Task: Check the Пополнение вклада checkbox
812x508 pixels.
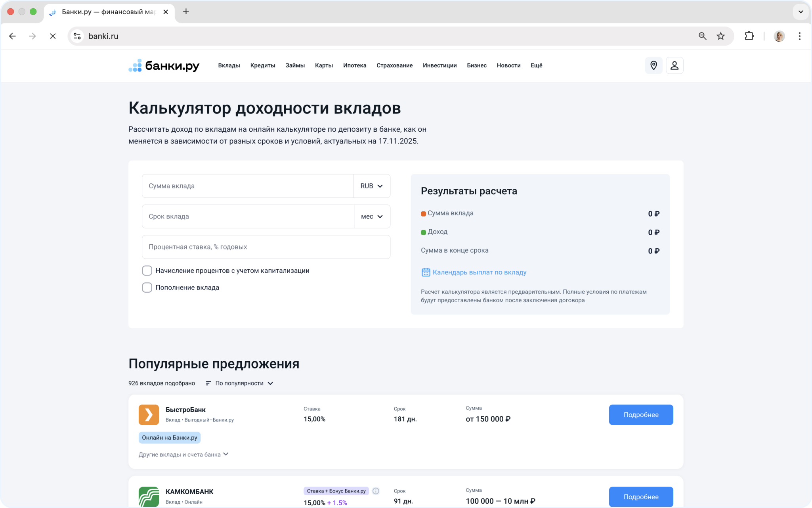Action: 147,288
